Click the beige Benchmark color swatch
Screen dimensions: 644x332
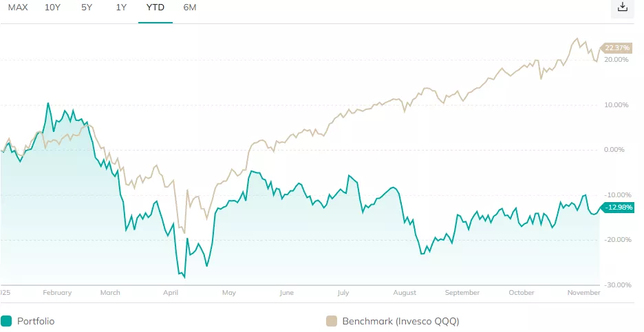coord(331,321)
